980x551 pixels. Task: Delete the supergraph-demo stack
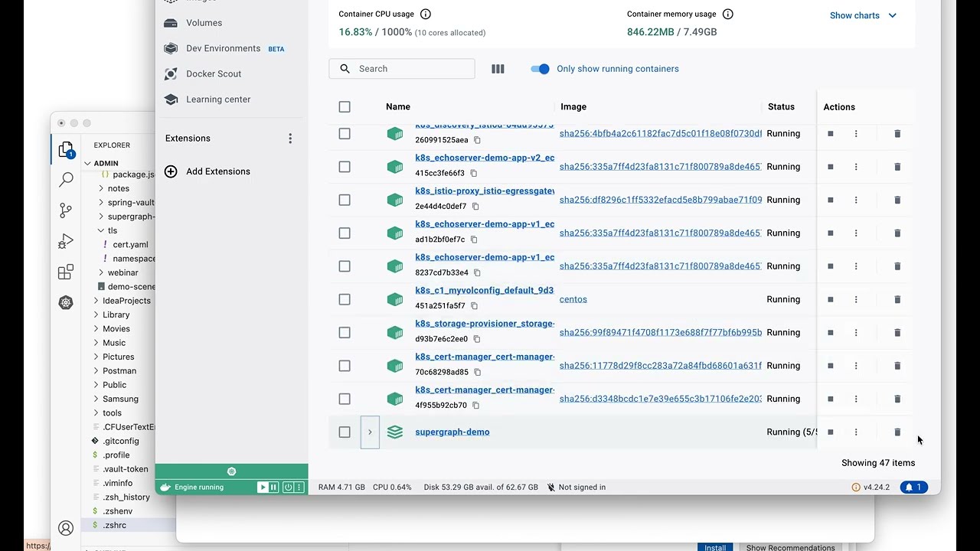click(897, 432)
